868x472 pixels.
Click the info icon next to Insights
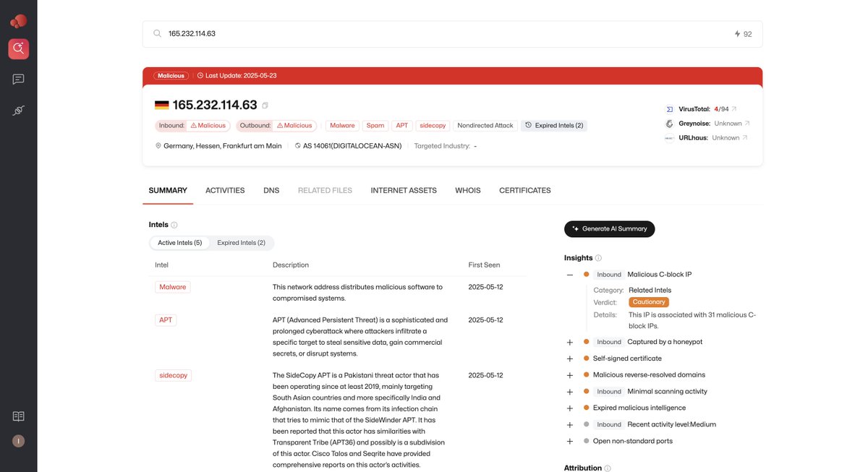point(598,258)
